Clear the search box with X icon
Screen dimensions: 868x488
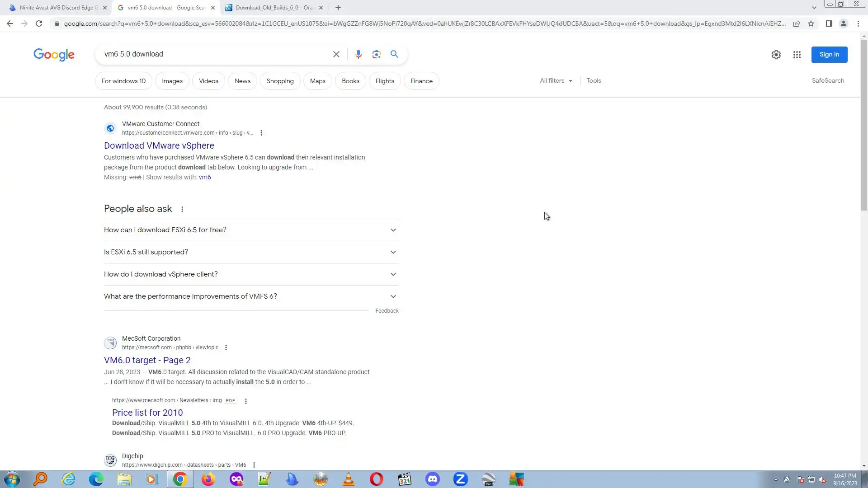336,54
